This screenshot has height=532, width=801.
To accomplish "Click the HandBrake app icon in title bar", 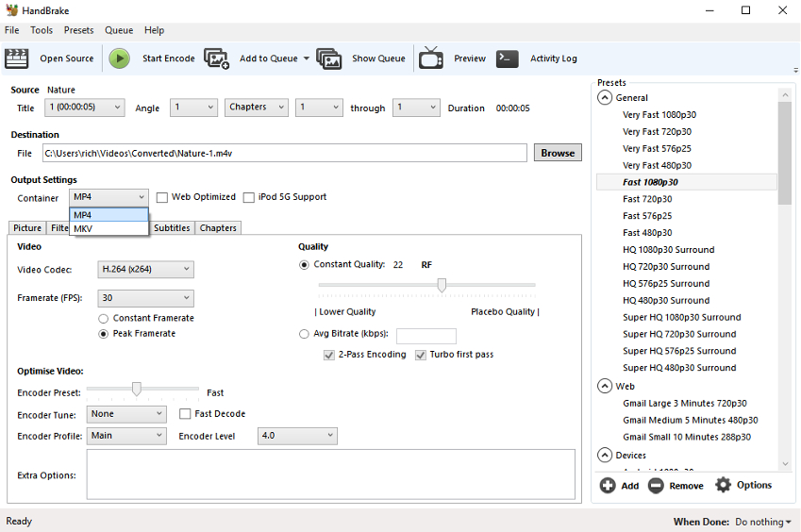I will click(11, 10).
